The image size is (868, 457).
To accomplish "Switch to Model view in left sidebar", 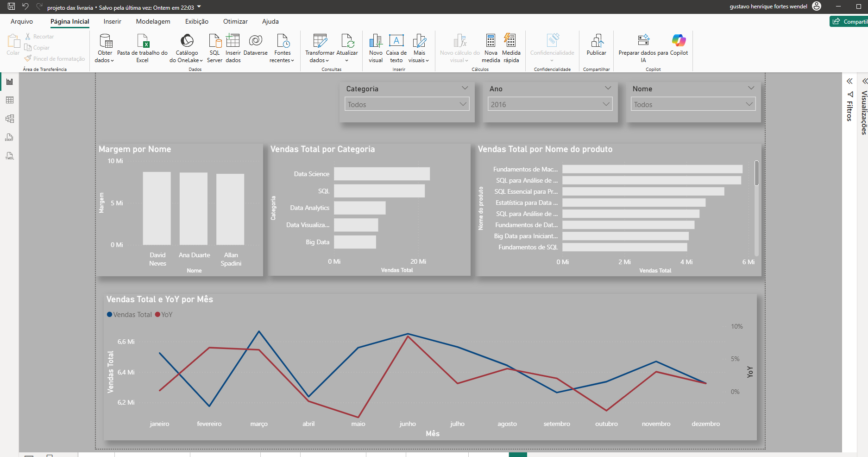I will click(x=10, y=119).
